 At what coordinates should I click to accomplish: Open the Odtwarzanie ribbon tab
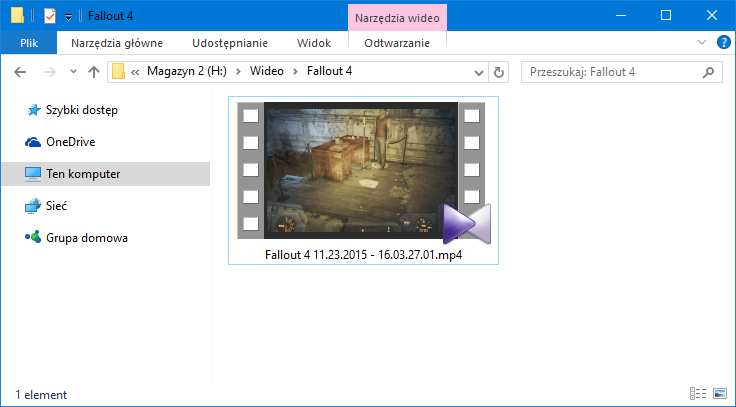pyautogui.click(x=397, y=43)
